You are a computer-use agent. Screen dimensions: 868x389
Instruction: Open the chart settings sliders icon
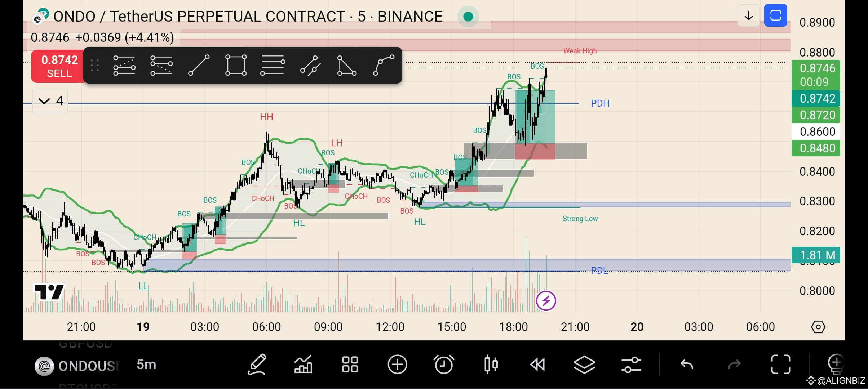[631, 365]
